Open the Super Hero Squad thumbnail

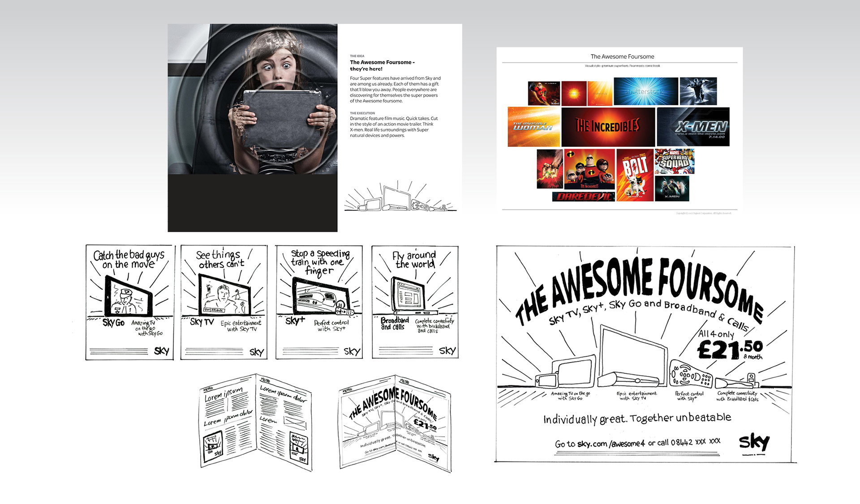click(674, 162)
